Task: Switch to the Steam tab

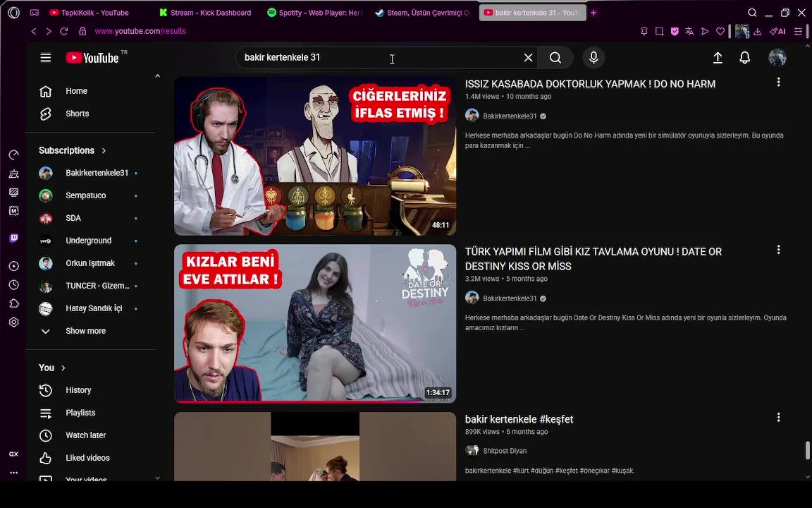Action: pos(423,13)
